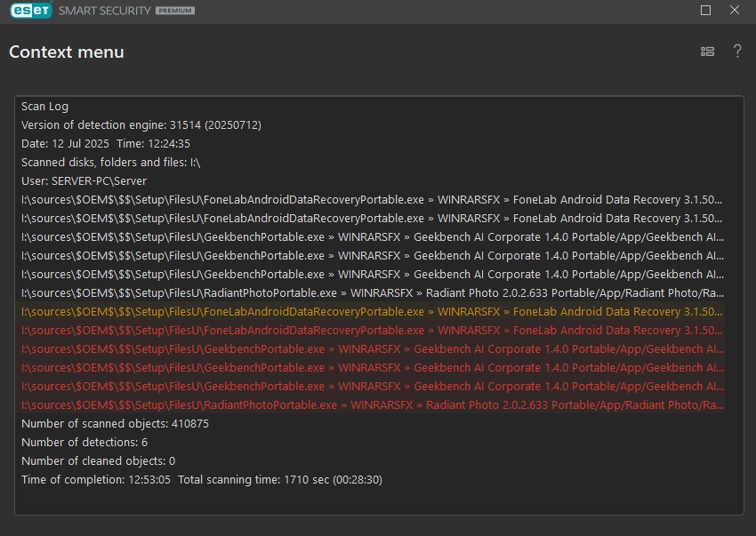The image size is (756, 536).
Task: Select the "Time of completion: 12:53:05" text
Action: (x=96, y=480)
